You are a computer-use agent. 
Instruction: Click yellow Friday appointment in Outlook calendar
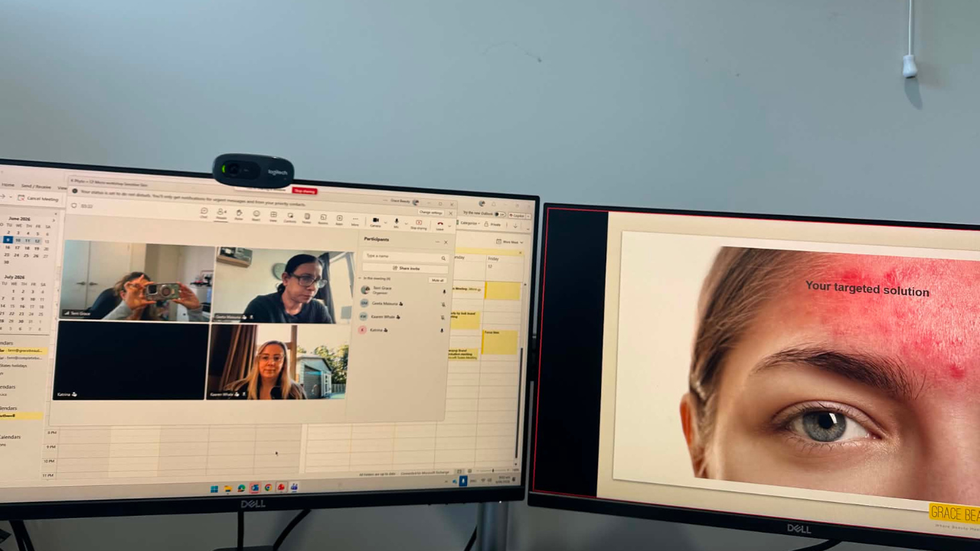[502, 291]
